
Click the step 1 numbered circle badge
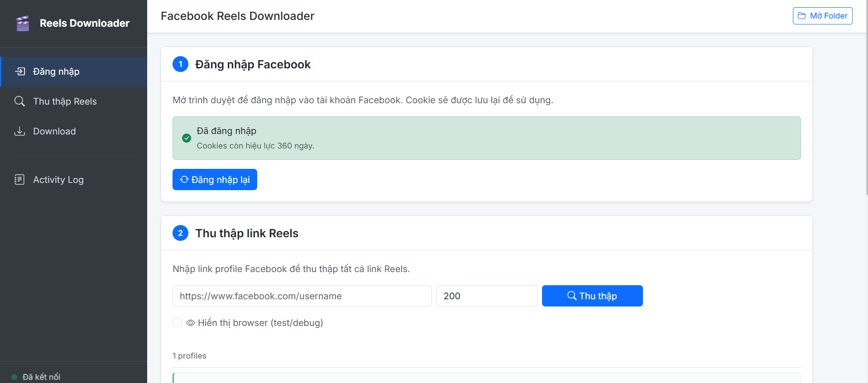click(x=180, y=64)
